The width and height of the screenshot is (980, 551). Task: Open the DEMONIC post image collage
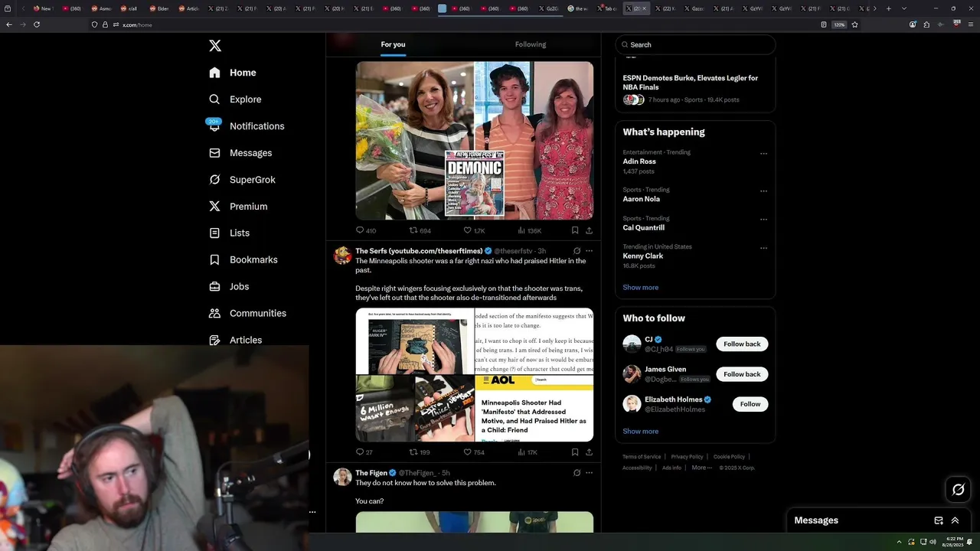point(475,141)
